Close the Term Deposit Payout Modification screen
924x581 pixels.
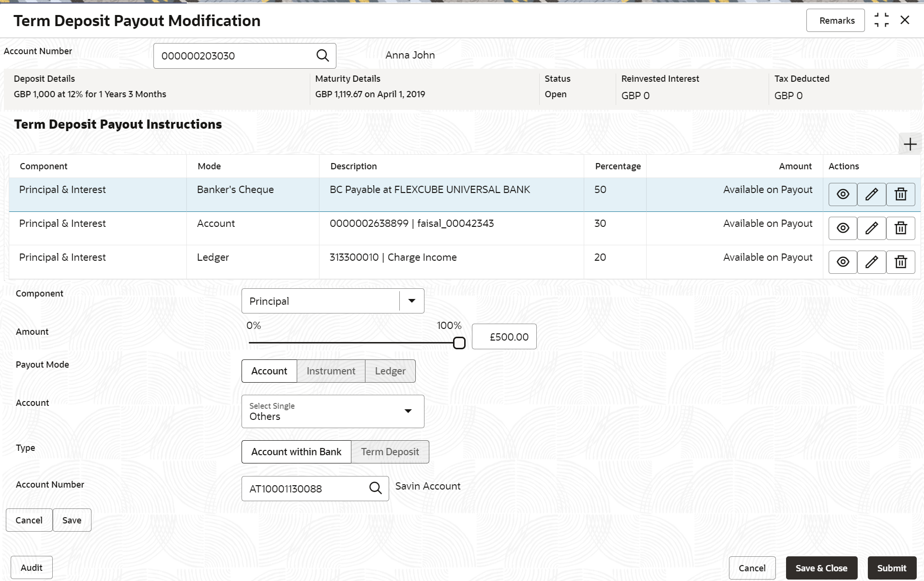(x=905, y=20)
